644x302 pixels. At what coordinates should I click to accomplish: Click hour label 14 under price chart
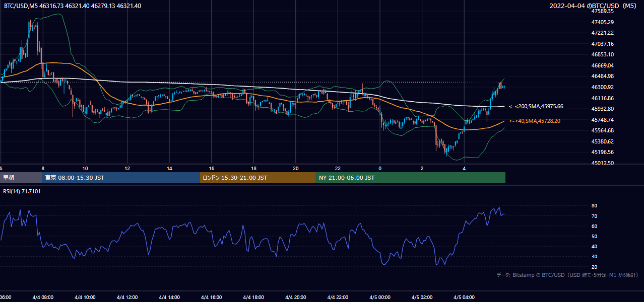[x=170, y=169]
